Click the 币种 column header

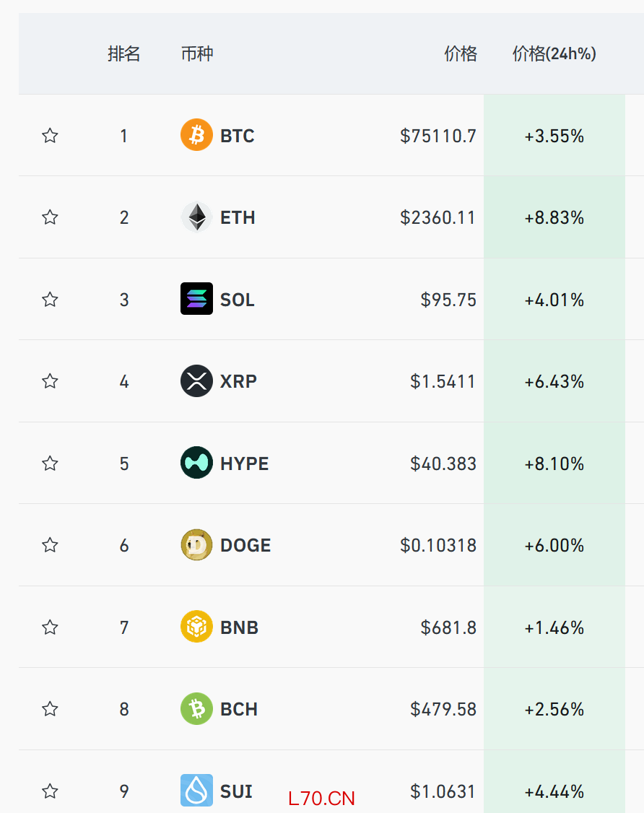[x=197, y=53]
